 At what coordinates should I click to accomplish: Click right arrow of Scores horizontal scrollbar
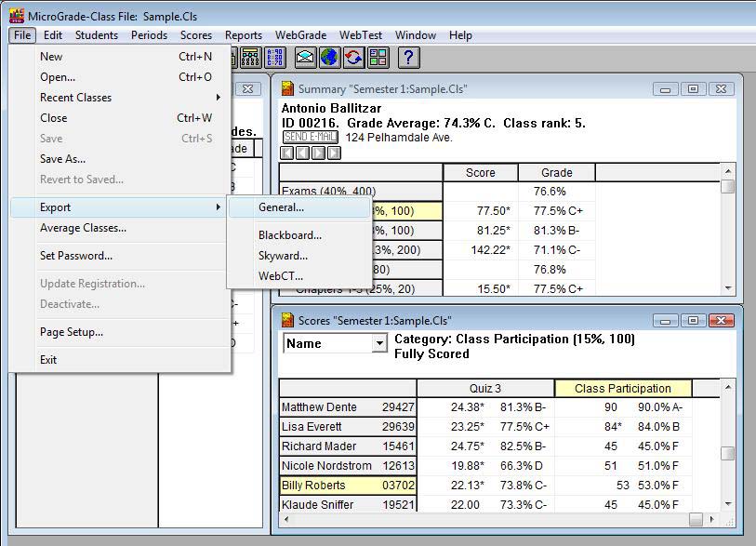click(x=711, y=519)
